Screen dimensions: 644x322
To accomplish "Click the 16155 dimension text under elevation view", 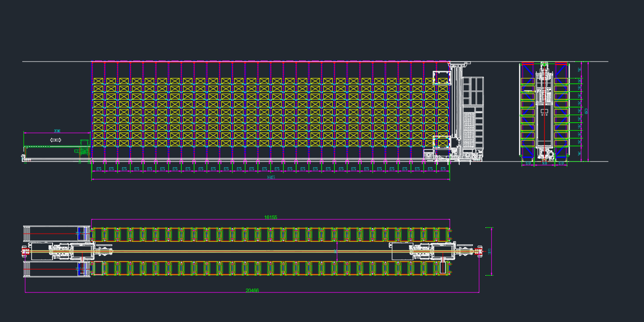I will 270,177.
